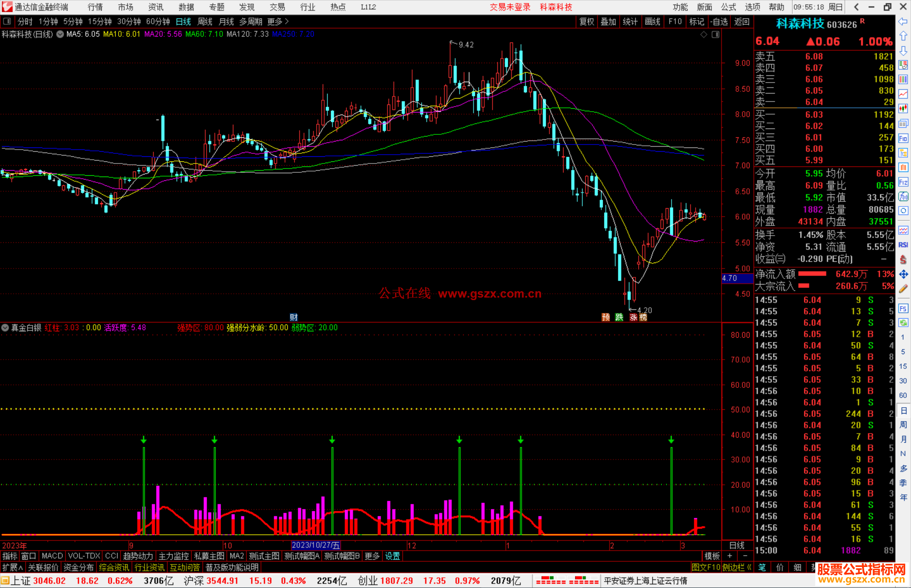The width and height of the screenshot is (911, 588).
Task: Open the 公式 menu
Action: (x=728, y=7)
